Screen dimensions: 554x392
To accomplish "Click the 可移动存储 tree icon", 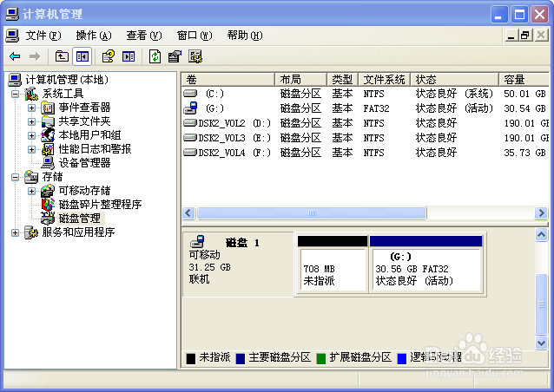I will click(x=48, y=191).
